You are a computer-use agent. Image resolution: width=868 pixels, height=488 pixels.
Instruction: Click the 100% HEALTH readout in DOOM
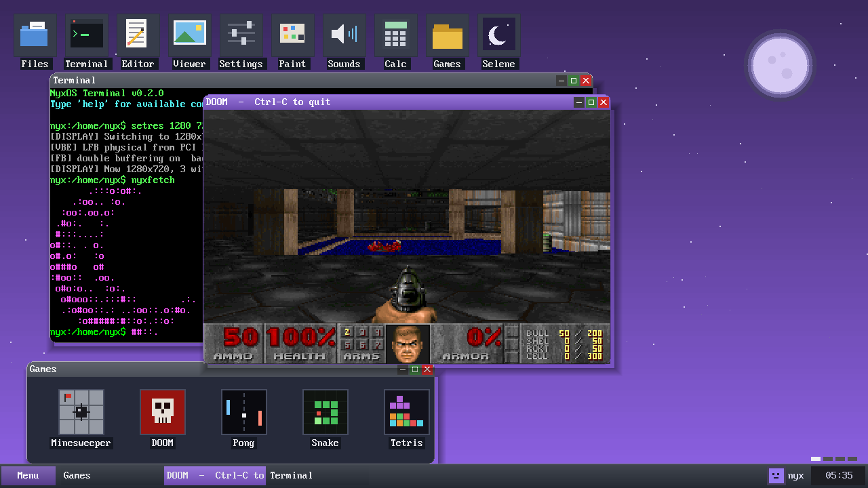[300, 344]
